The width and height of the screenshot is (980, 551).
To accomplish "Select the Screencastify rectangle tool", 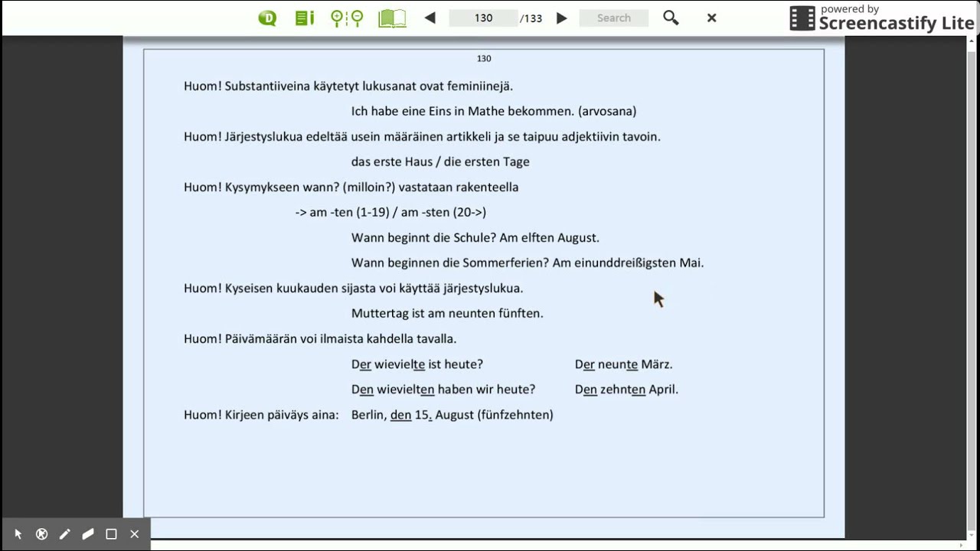I will click(x=111, y=534).
